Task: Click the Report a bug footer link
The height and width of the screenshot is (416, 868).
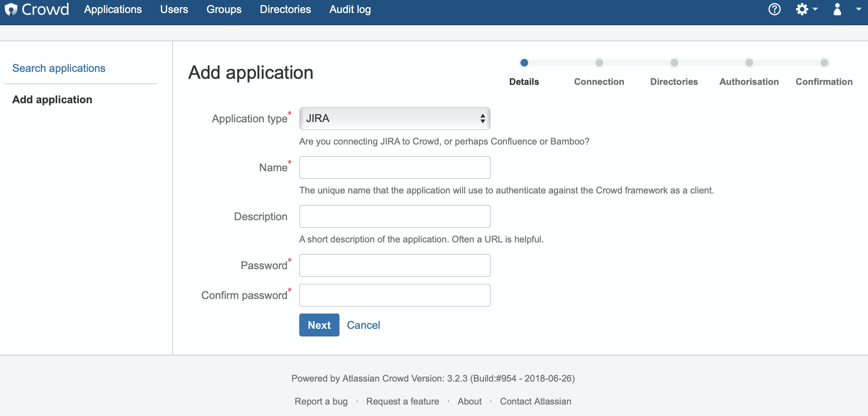Action: pos(321,401)
